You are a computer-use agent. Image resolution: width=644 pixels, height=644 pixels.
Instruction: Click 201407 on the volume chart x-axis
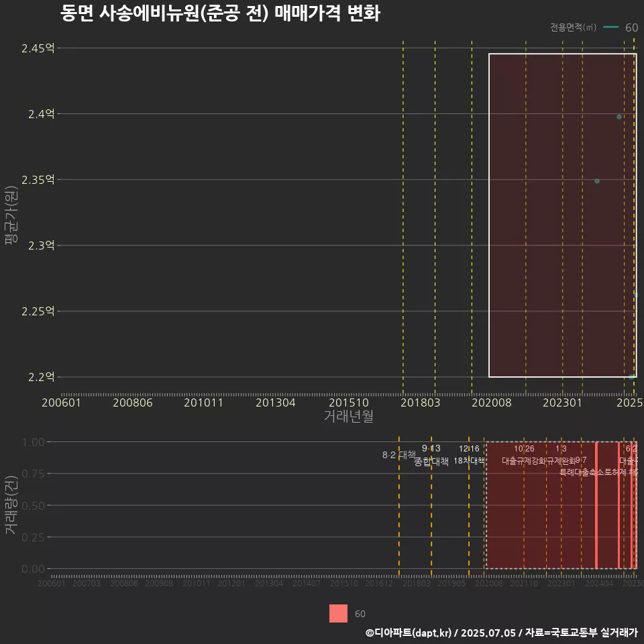307,583
